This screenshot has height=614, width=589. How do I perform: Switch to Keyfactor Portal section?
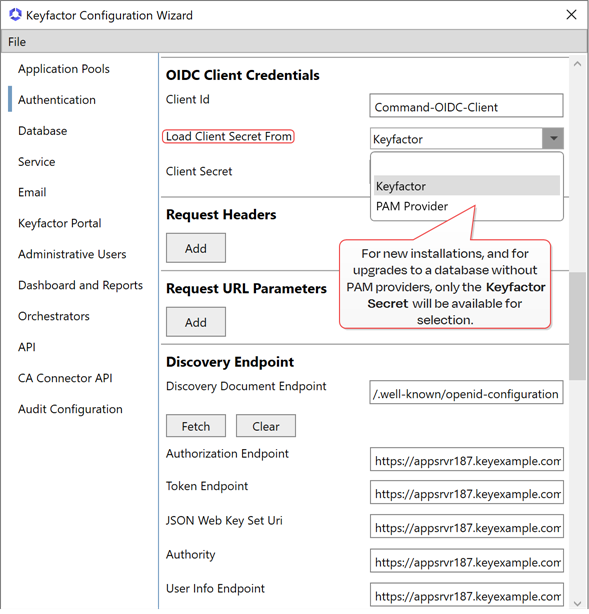click(60, 223)
